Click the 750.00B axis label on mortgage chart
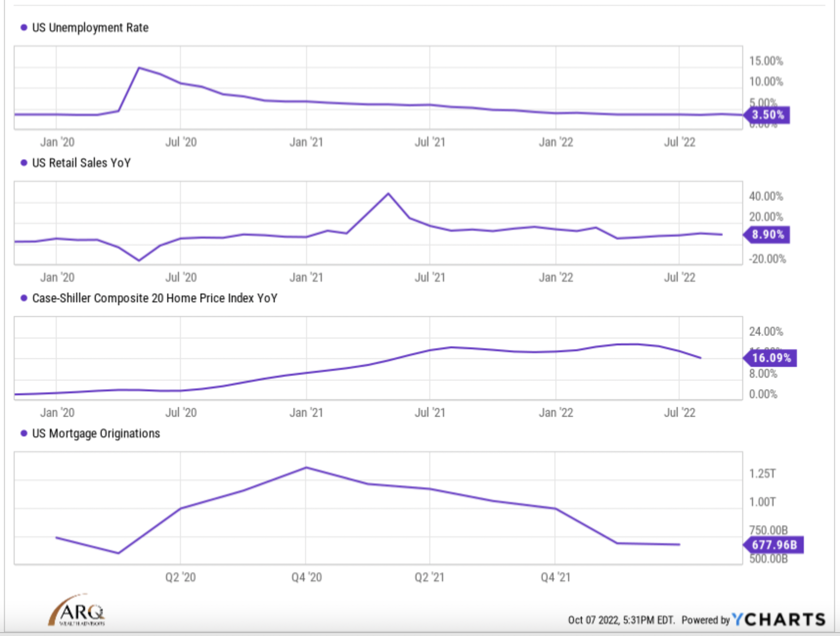The width and height of the screenshot is (840, 636). click(x=768, y=530)
